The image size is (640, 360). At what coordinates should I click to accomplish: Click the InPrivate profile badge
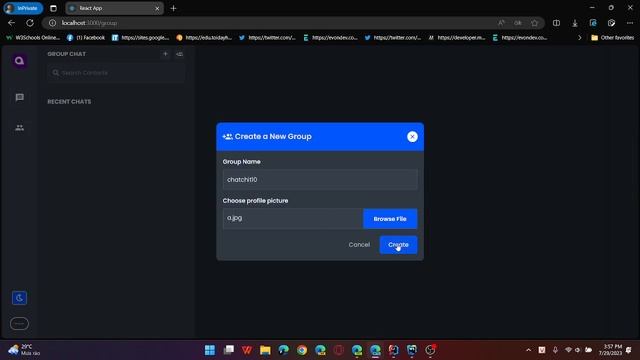(23, 8)
